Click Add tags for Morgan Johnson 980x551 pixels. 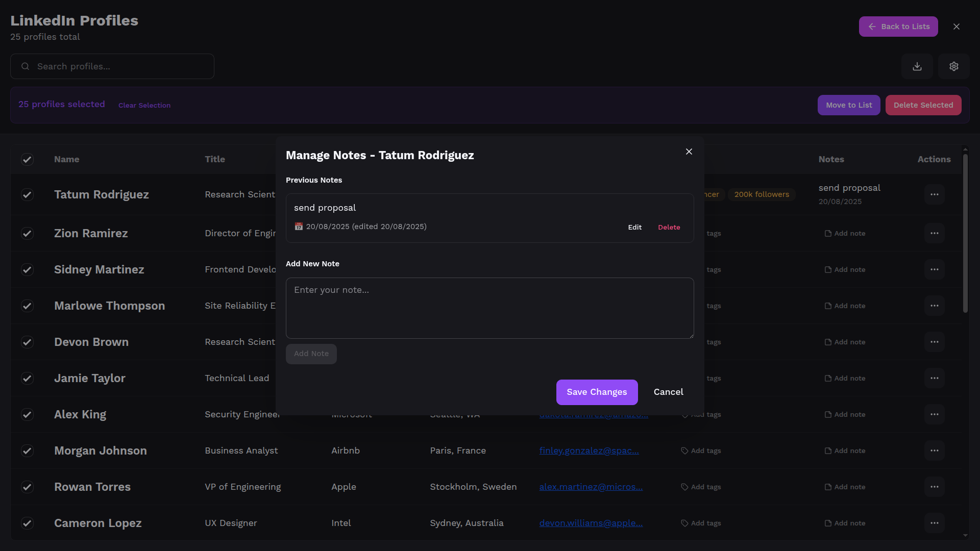click(701, 451)
